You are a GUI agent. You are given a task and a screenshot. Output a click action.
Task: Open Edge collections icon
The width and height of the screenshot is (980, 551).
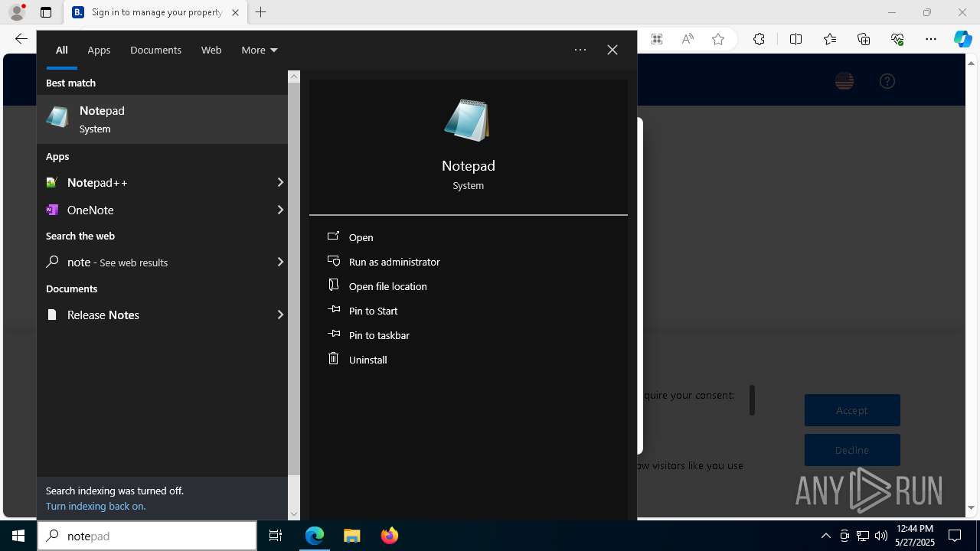click(x=864, y=39)
